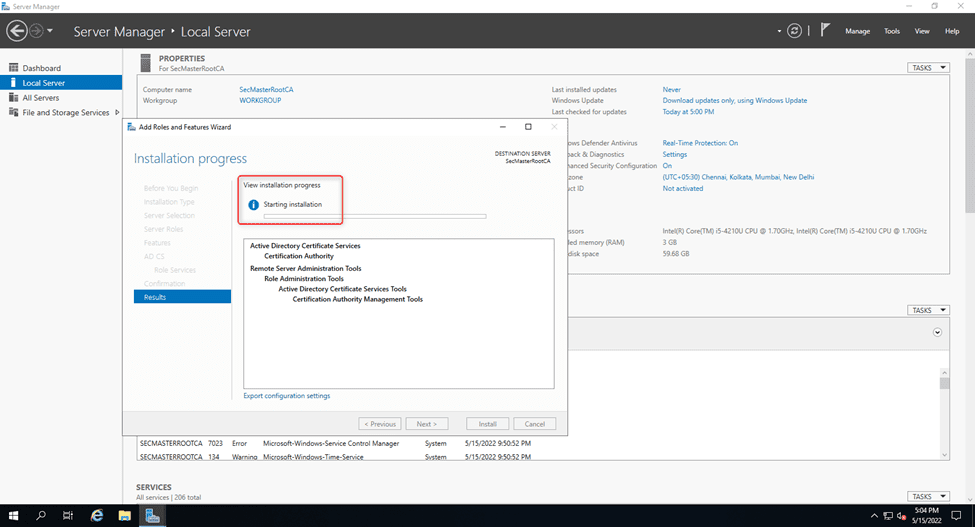Click the SecMasterRootCA computer name link
Viewport: 975px width, 527px height.
(x=266, y=89)
